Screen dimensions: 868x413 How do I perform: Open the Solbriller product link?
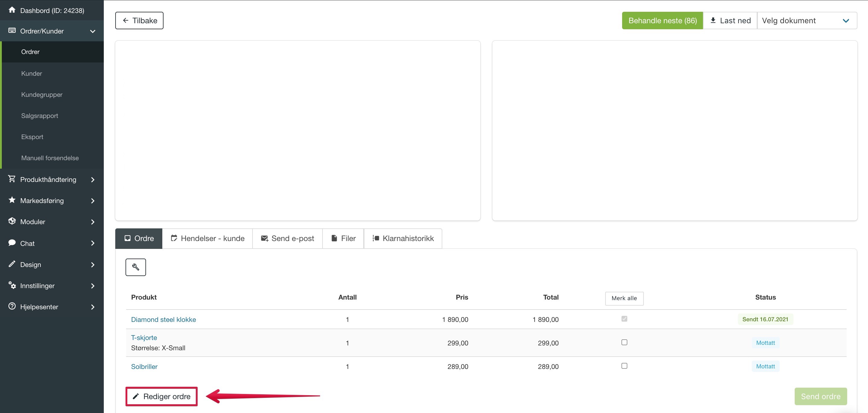[144, 367]
